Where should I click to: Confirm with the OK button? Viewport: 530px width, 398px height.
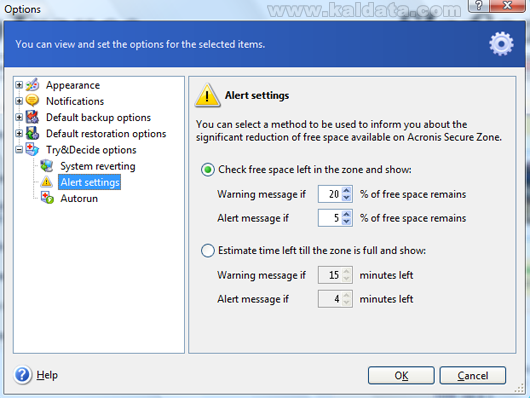pyautogui.click(x=401, y=375)
